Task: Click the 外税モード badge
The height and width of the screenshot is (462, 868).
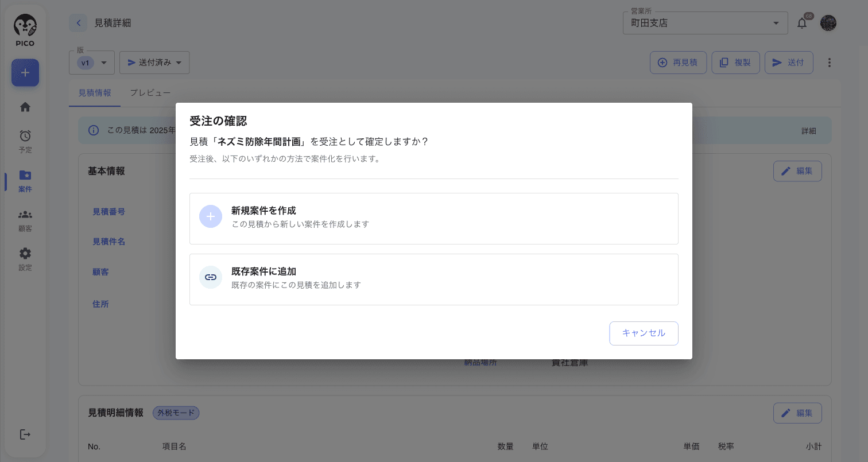Action: pyautogui.click(x=176, y=413)
